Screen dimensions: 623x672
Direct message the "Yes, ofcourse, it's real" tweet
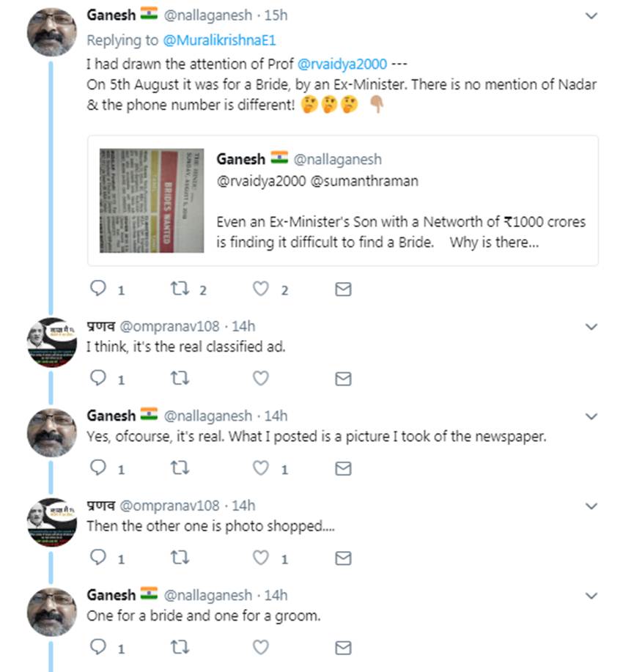tap(342, 468)
